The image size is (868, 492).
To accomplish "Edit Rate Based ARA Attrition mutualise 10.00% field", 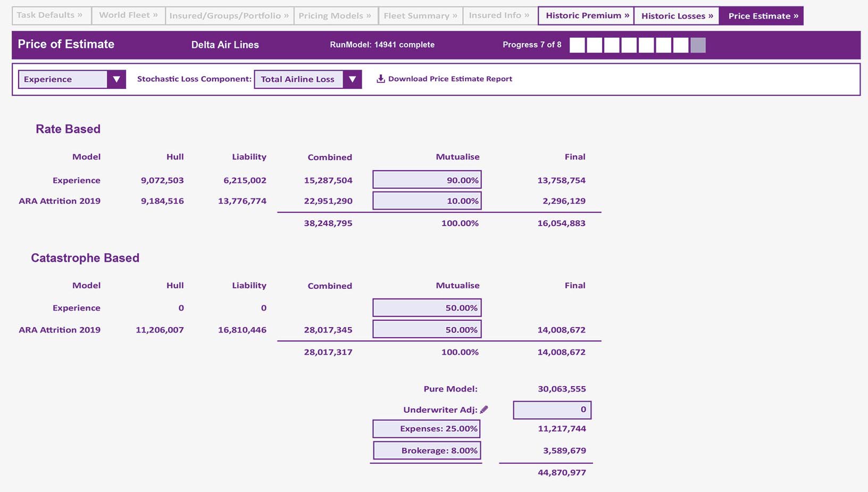I will tap(427, 201).
